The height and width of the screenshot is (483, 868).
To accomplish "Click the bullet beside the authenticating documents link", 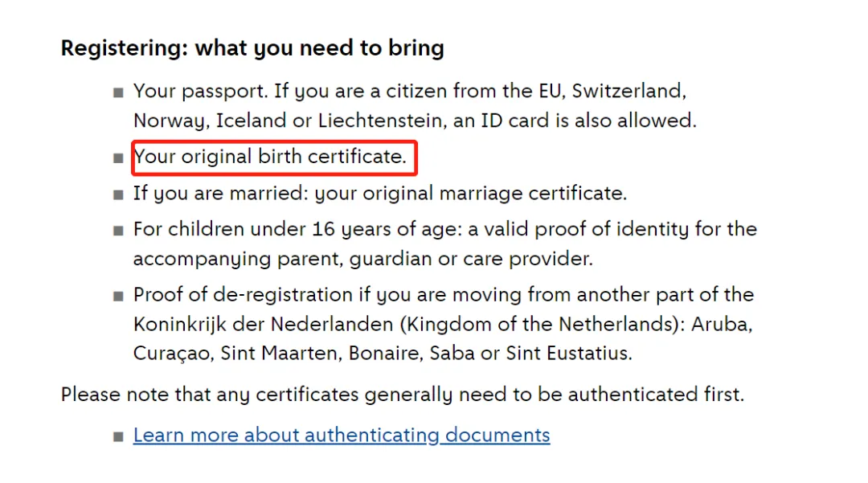I will [x=118, y=437].
